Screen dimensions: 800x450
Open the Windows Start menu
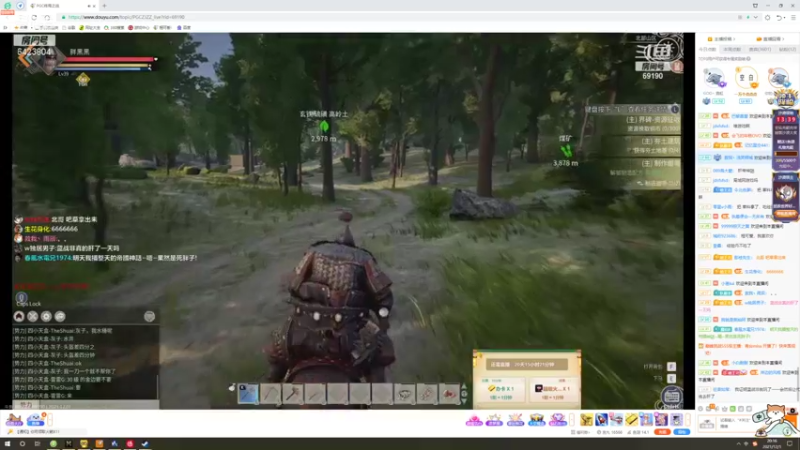[x=7, y=444]
